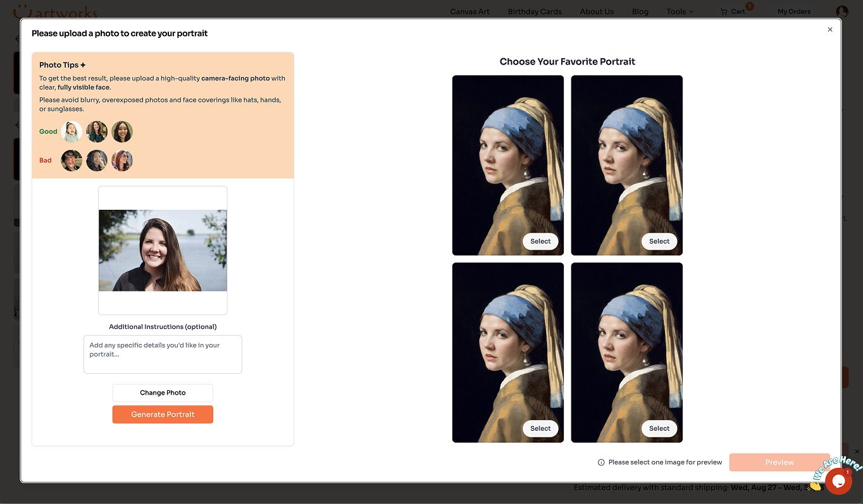Click the 'Good' label in Photo Tips
The image size is (863, 504).
click(x=48, y=132)
